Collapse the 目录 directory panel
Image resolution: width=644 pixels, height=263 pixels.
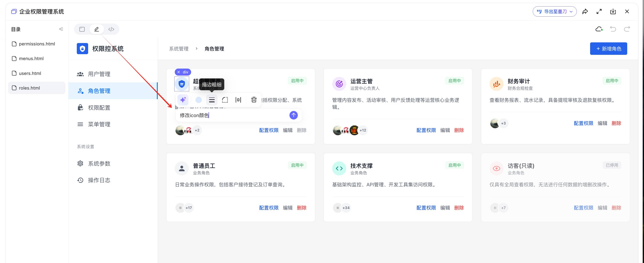pyautogui.click(x=61, y=29)
